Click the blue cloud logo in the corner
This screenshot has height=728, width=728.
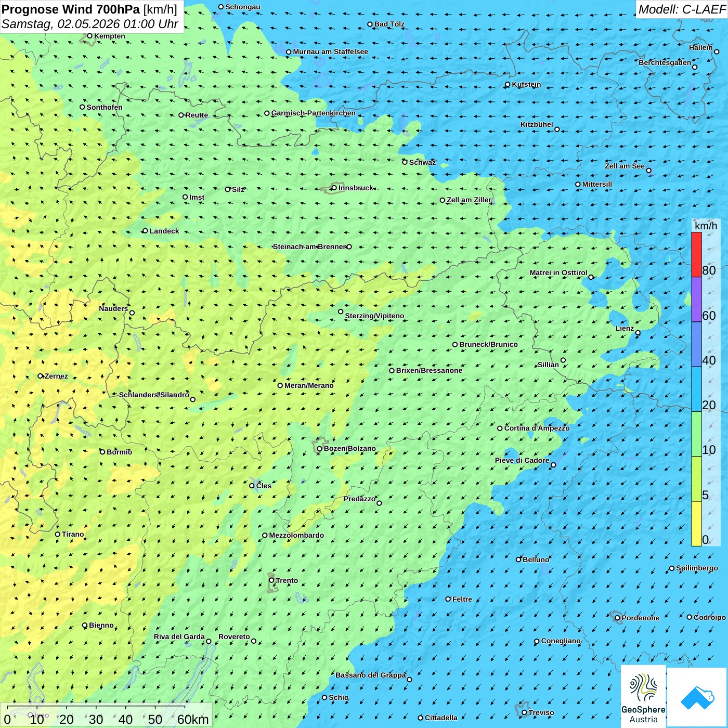(697, 697)
